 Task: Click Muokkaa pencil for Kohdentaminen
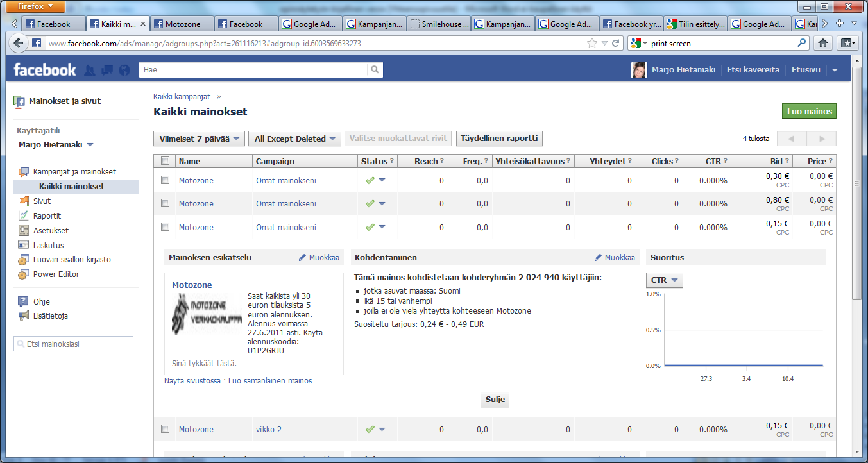coord(615,258)
